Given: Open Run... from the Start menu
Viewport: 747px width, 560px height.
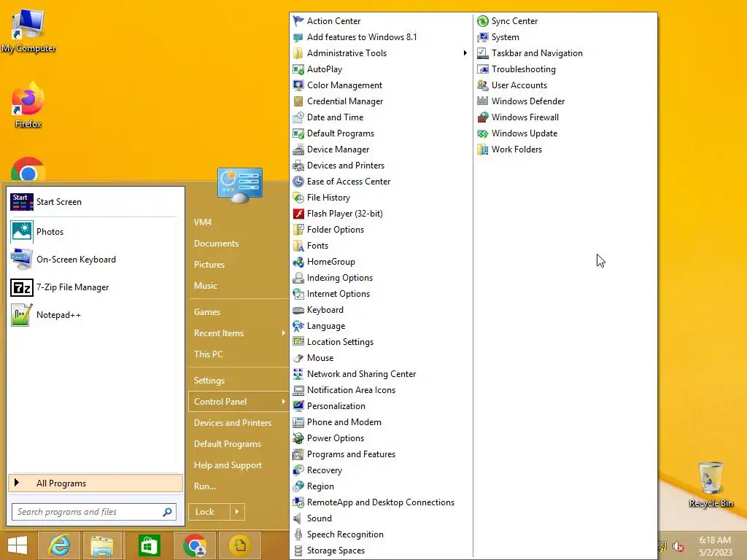Looking at the screenshot, I should pyautogui.click(x=205, y=486).
